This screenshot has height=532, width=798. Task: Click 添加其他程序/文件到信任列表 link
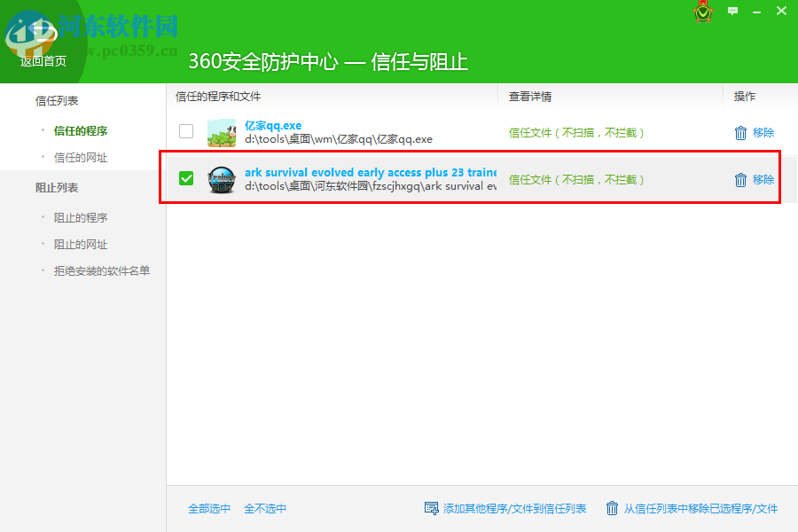click(x=514, y=509)
